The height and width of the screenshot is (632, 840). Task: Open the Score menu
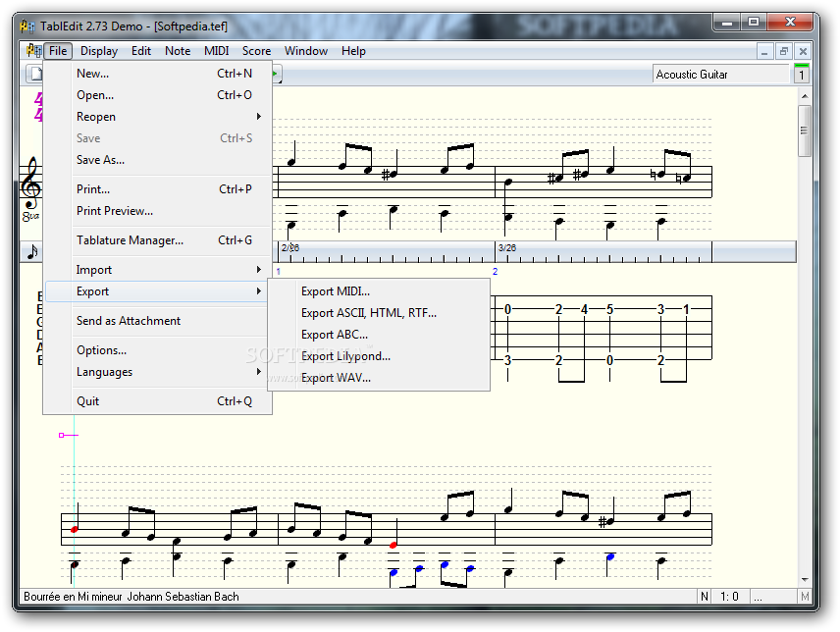coord(256,51)
